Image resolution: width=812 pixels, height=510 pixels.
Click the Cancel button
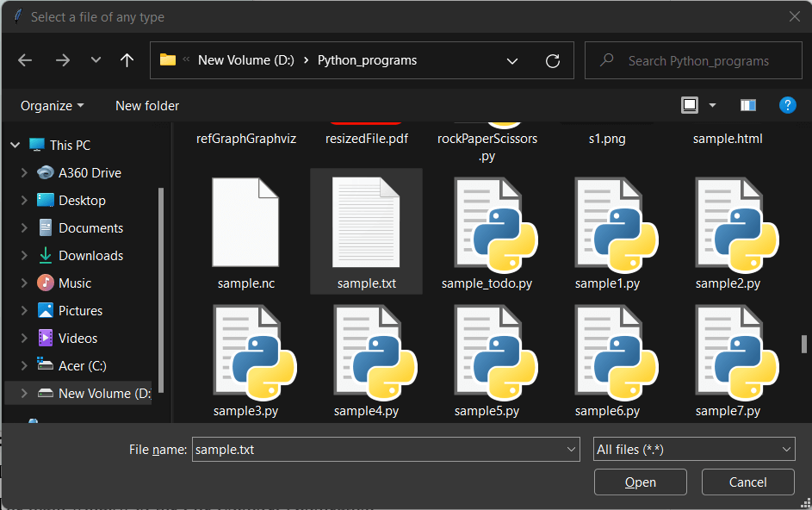(747, 482)
